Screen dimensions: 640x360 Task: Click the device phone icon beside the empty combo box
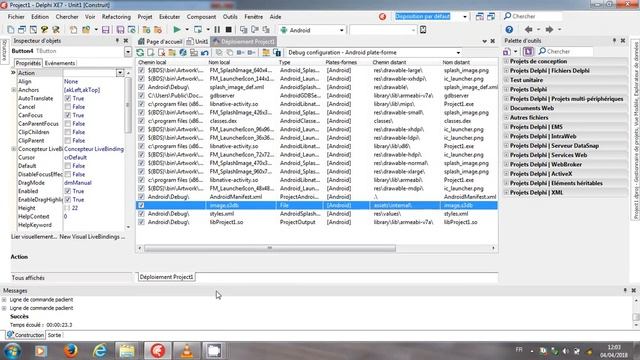(423, 30)
